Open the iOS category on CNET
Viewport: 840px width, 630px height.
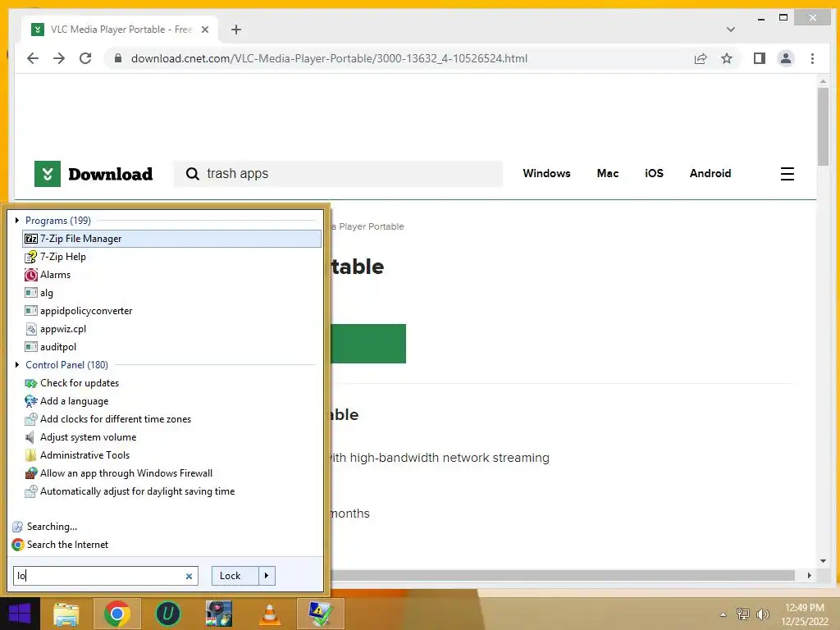(654, 174)
